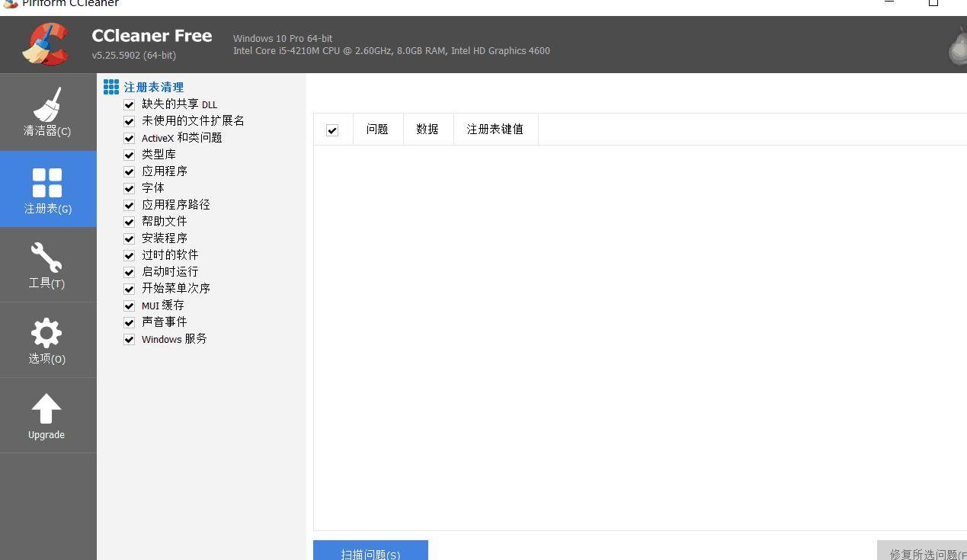Toggle Windows 服务 checkbox
The image size is (967, 560).
pos(130,339)
